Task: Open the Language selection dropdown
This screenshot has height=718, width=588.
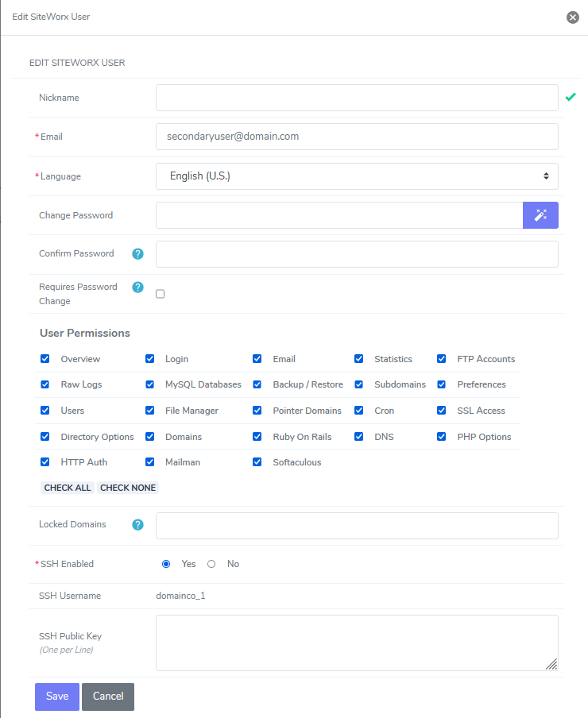Action: pyautogui.click(x=357, y=176)
